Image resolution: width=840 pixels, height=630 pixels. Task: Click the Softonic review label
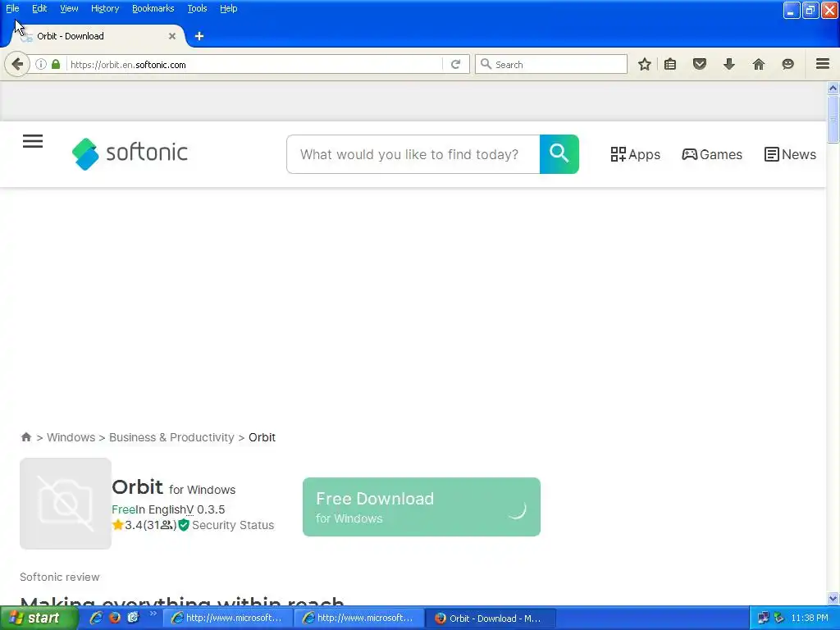(x=59, y=577)
